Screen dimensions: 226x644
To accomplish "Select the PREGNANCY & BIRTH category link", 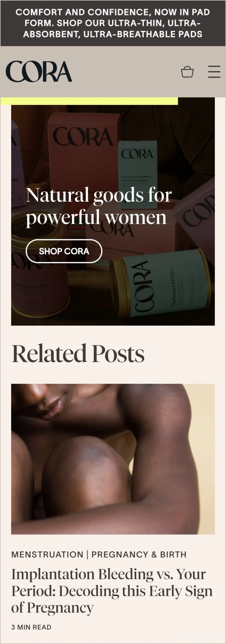I will pos(139,554).
